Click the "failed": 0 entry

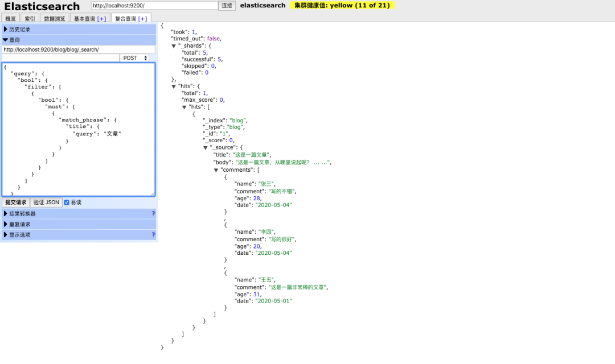[x=195, y=73]
